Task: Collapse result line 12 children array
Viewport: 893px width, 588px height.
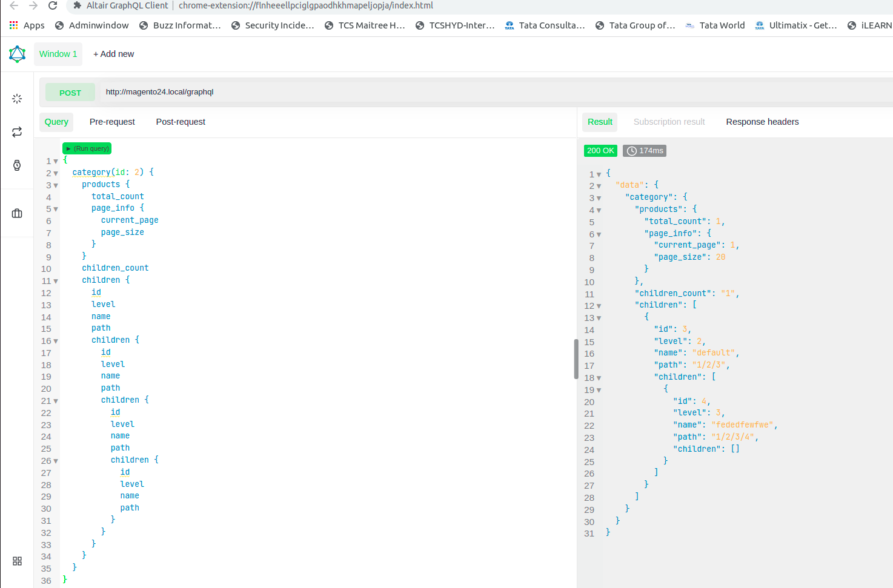Action: 599,306
